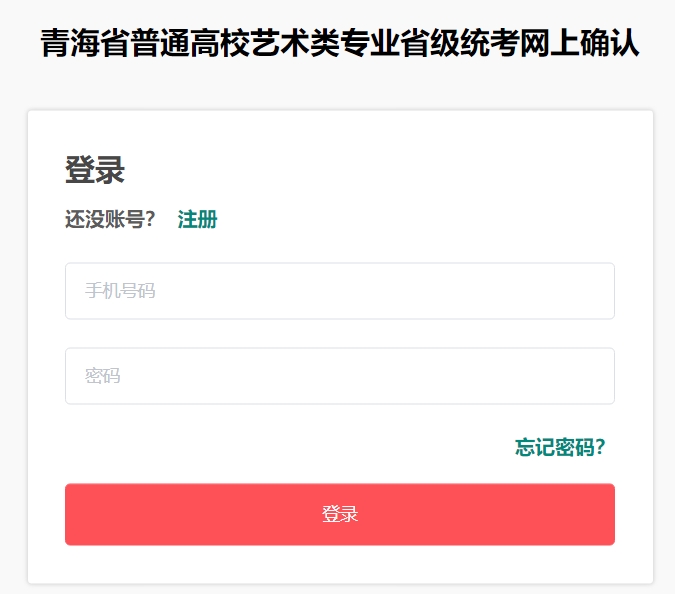Screen dimensions: 675x594
Task: Click the 还没账号? prompt text
Action: (110, 220)
